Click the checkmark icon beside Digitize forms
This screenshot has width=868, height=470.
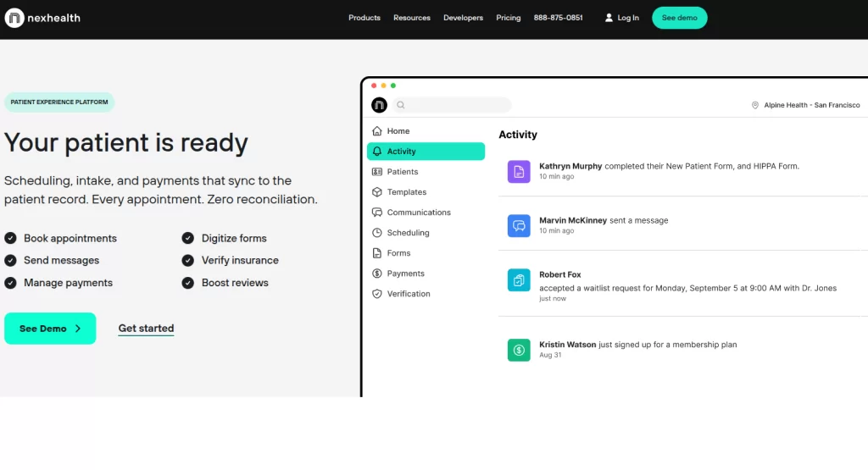click(x=188, y=238)
